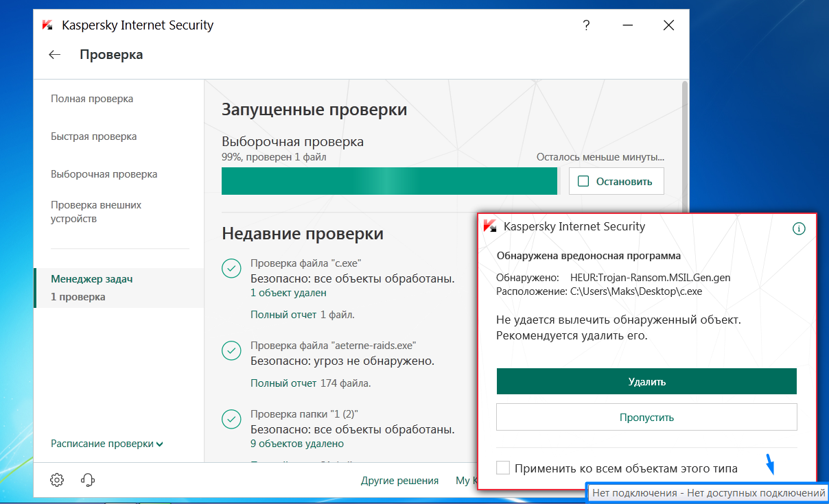Click path C:\Users\Maks\Desktop\c.exe

click(636, 291)
